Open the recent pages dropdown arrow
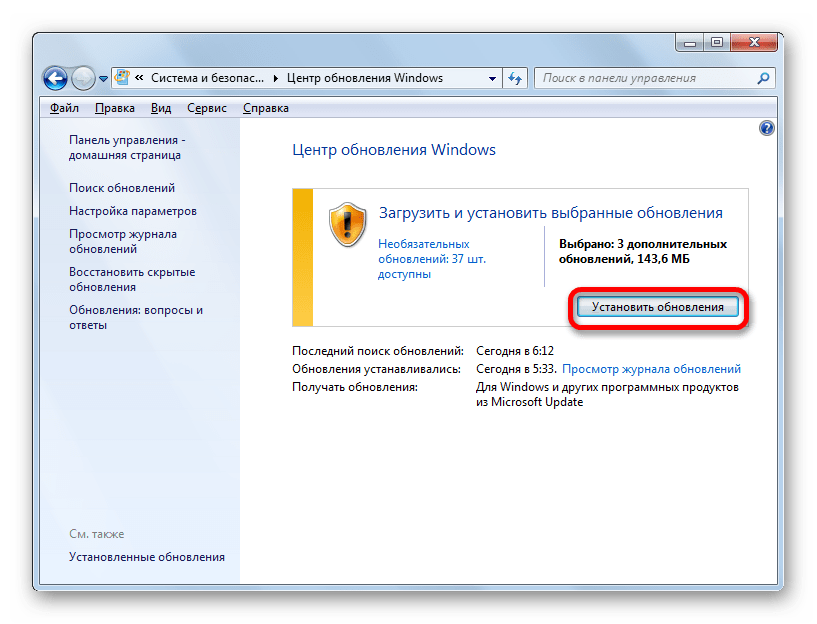 [103, 79]
